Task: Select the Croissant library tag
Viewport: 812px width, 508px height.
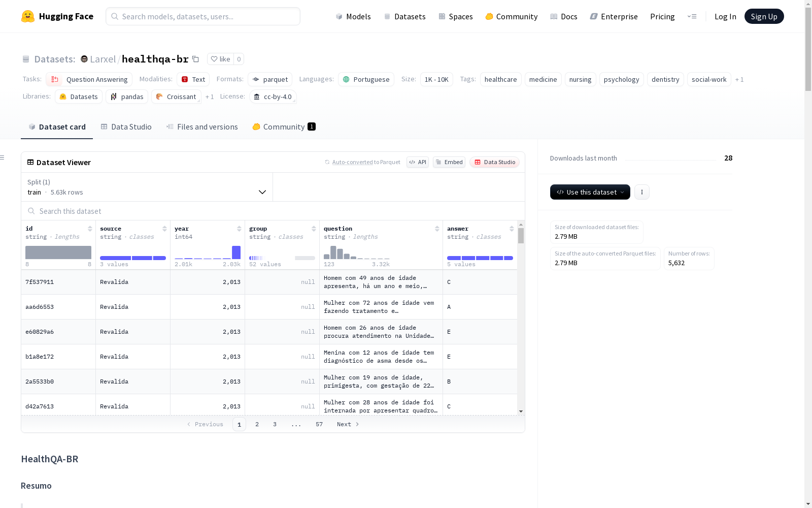Action: point(176,97)
